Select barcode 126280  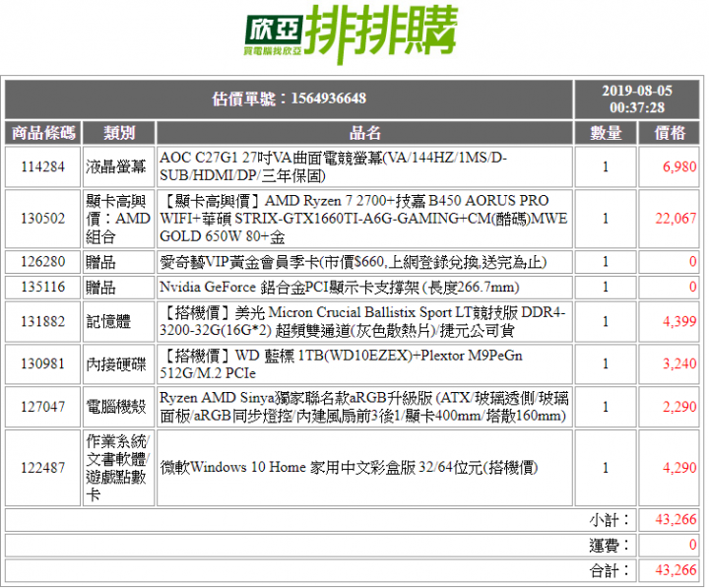tap(43, 262)
